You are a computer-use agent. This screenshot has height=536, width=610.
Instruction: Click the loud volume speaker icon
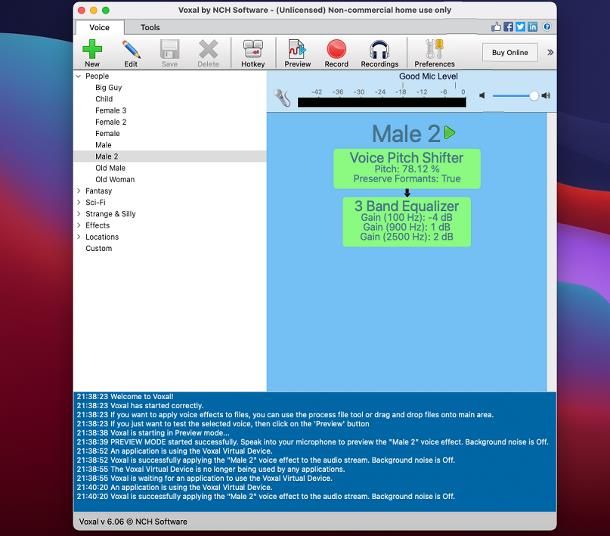546,95
